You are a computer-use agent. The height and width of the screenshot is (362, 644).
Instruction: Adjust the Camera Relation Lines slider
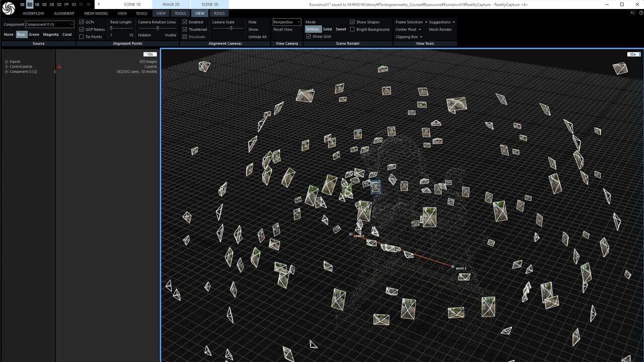[157, 28]
